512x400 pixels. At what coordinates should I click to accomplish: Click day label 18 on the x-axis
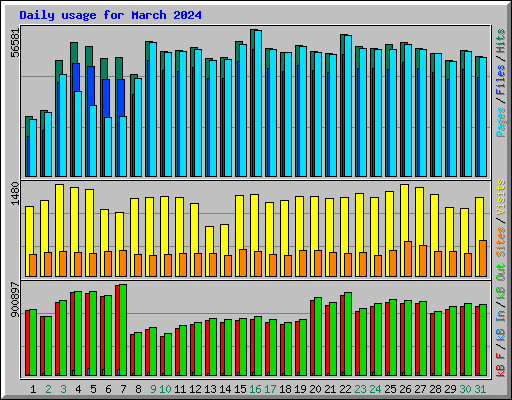(x=285, y=389)
